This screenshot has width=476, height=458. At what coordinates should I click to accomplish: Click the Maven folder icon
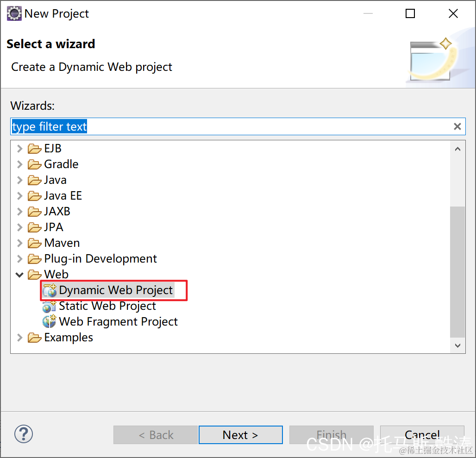tap(34, 243)
